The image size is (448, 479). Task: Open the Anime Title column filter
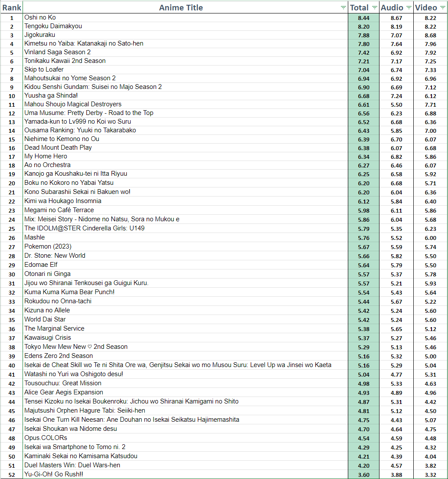tap(343, 8)
